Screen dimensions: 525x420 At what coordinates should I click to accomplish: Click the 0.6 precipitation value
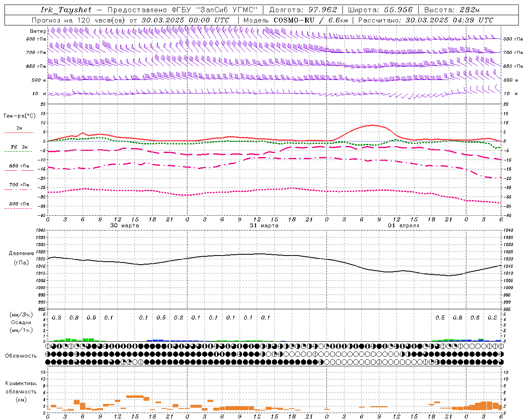pyautogui.click(x=475, y=317)
